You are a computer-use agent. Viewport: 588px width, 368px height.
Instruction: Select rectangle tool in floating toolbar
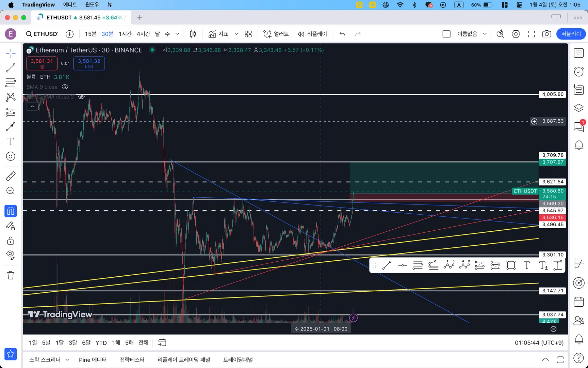point(511,265)
